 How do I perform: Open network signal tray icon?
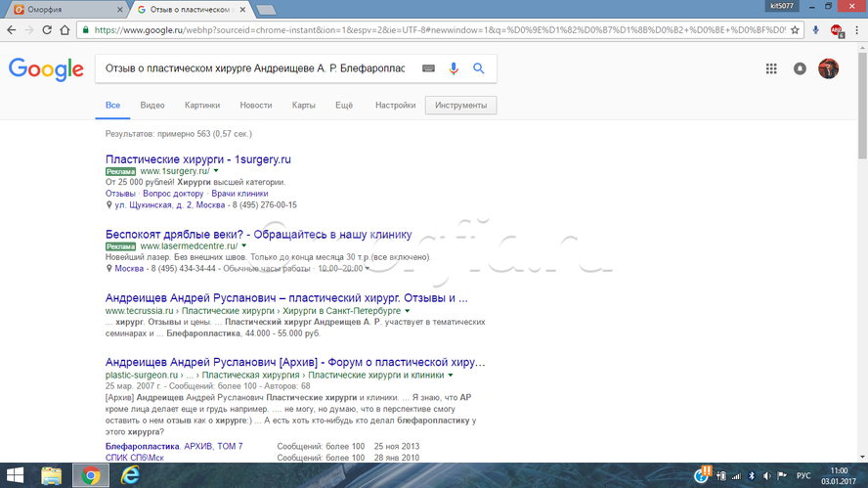point(736,476)
